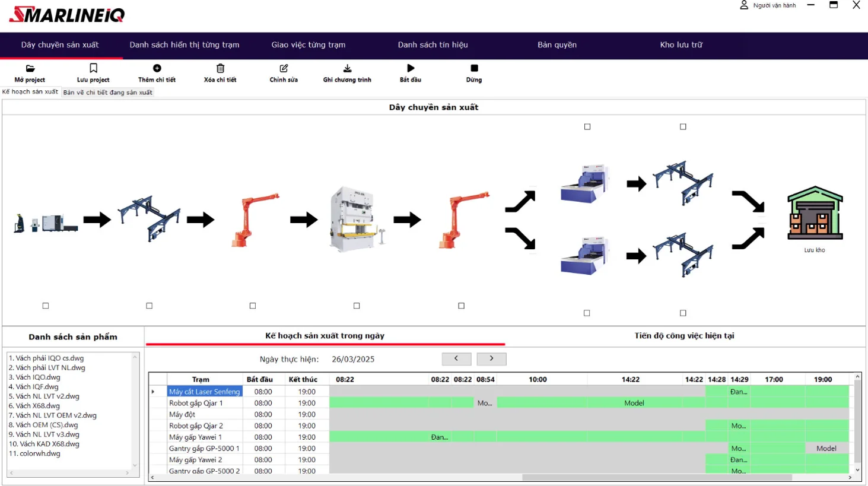Open the Giao việc từng trạm menu

point(308,45)
